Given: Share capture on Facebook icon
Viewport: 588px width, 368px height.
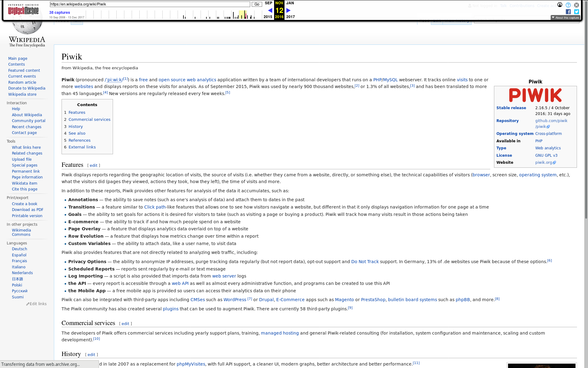Looking at the screenshot, I should coord(568,12).
